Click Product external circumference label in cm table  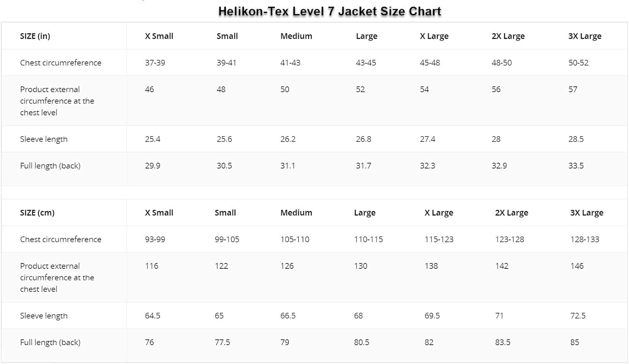[57, 277]
